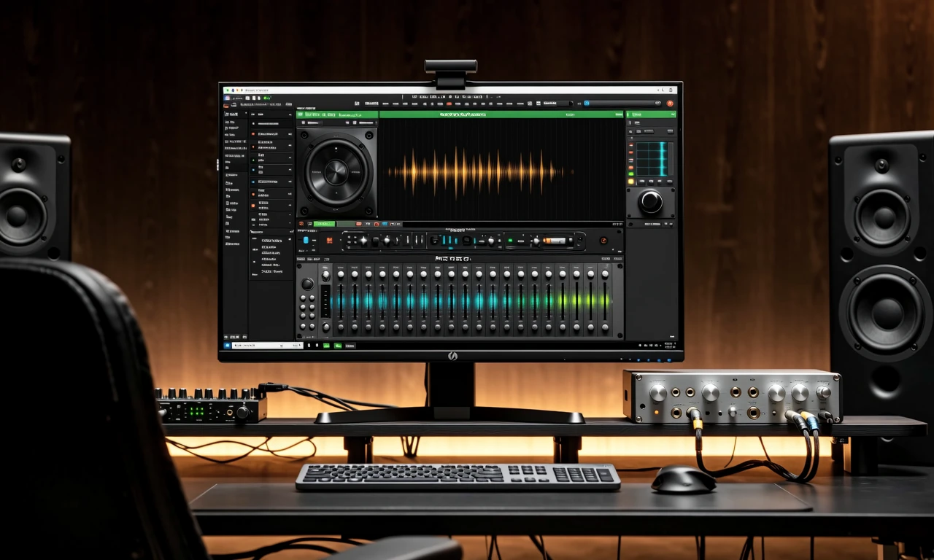Viewport: 934px width, 560px height.
Task: Click the orange grid icon in effects rack
Action: pyautogui.click(x=329, y=241)
